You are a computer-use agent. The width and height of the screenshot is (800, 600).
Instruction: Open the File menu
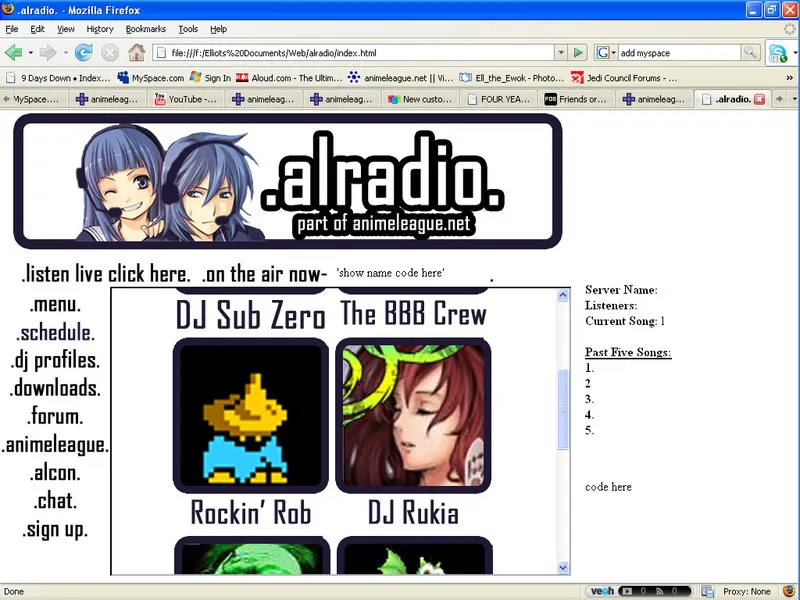tap(12, 29)
